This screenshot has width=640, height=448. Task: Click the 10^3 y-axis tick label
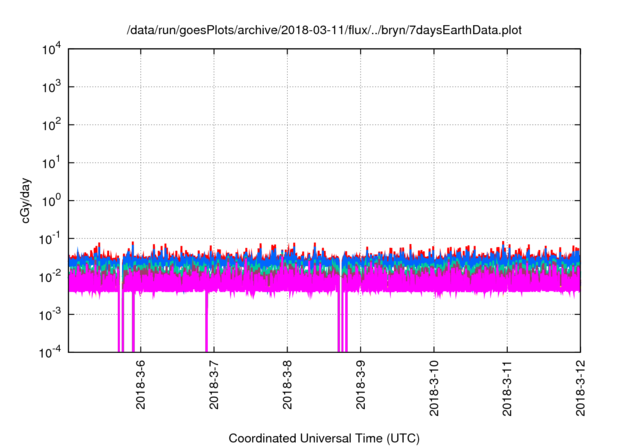point(51,87)
